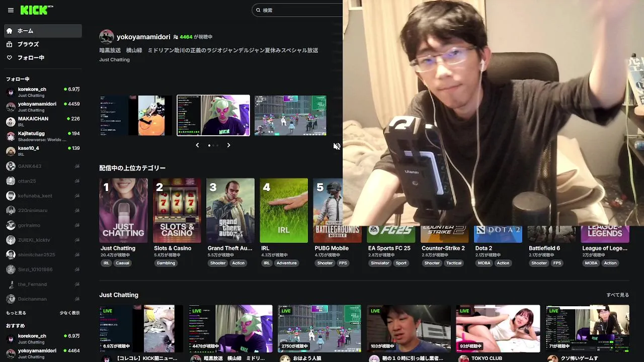Open kase10_4 channel in sidebar
Viewport: 644px width, 362px height.
(x=42, y=151)
